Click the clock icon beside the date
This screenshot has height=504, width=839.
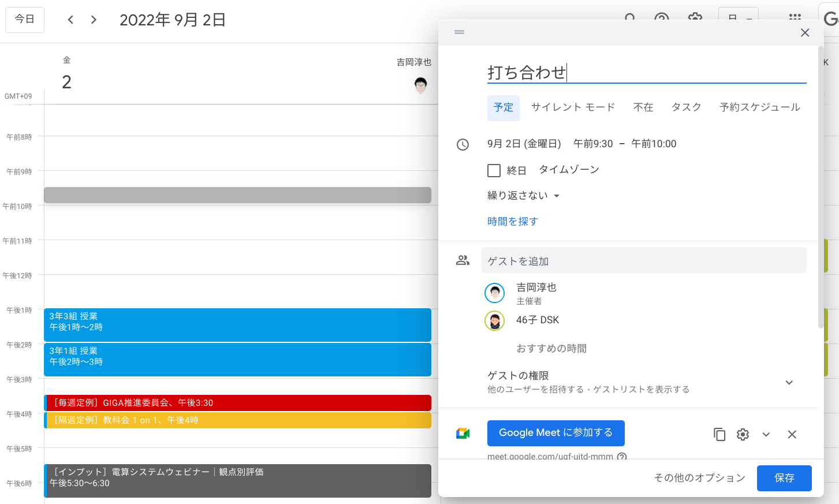463,144
